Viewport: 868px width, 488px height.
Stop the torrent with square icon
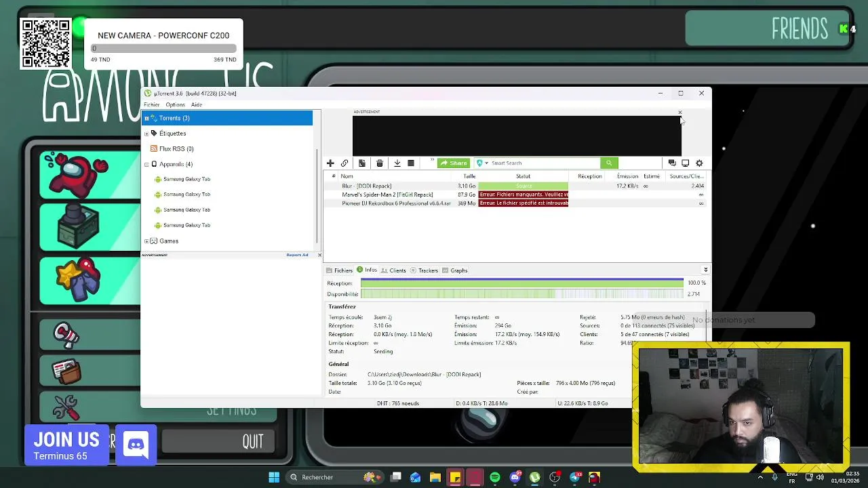411,163
